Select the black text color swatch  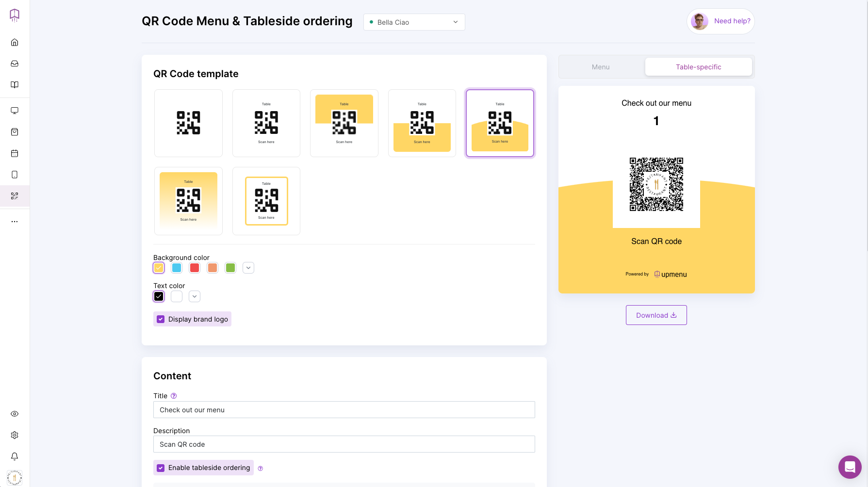tap(159, 296)
